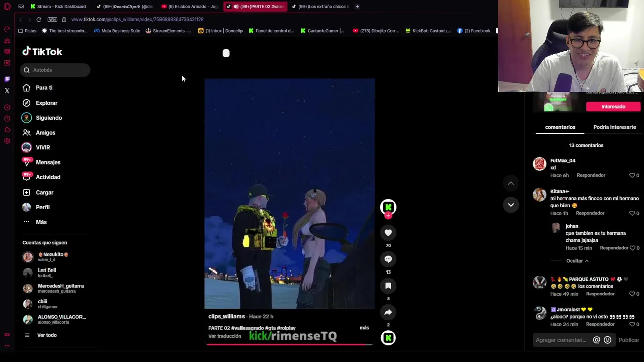644x362 pixels.
Task: Click the browser address bar URL
Action: pos(137,19)
